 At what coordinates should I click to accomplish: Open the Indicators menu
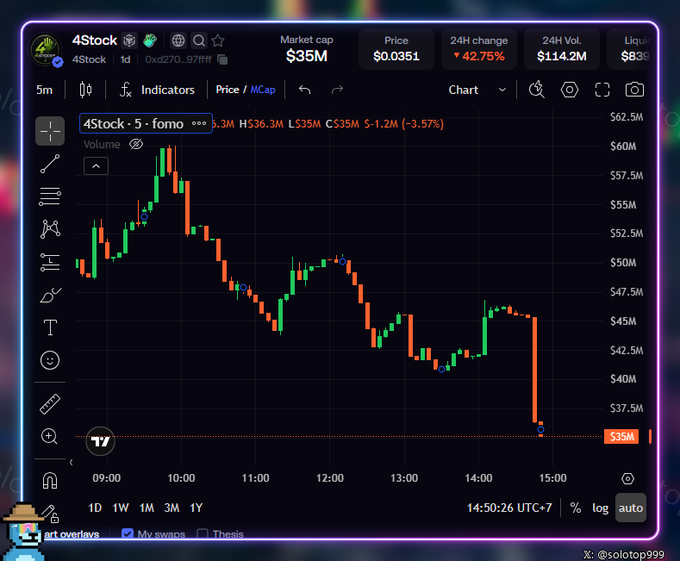157,90
